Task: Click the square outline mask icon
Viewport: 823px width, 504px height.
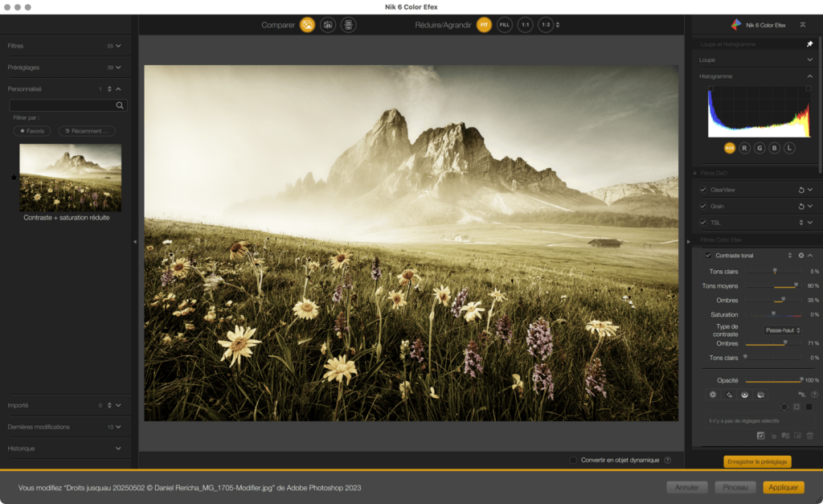Action: coord(796,407)
